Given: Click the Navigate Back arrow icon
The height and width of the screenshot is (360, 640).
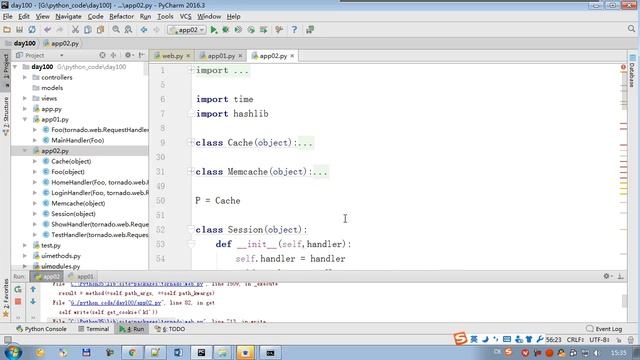Looking at the screenshot, I should click(x=144, y=29).
